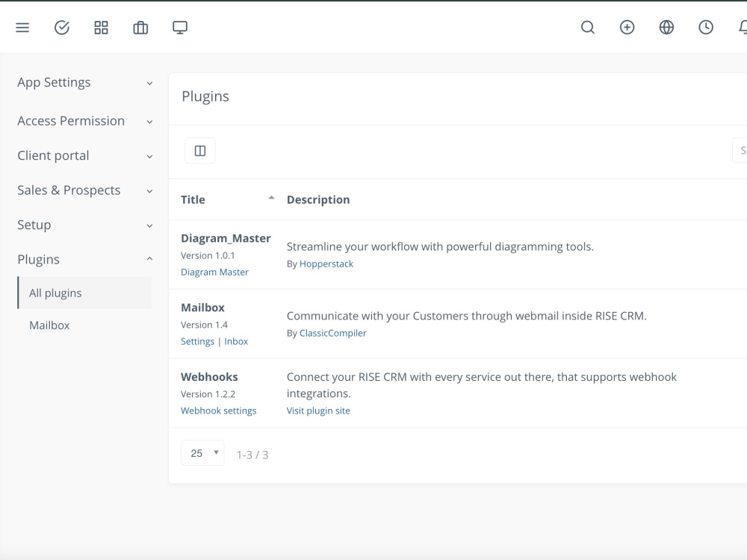Open the clock timer icon

[x=706, y=28]
